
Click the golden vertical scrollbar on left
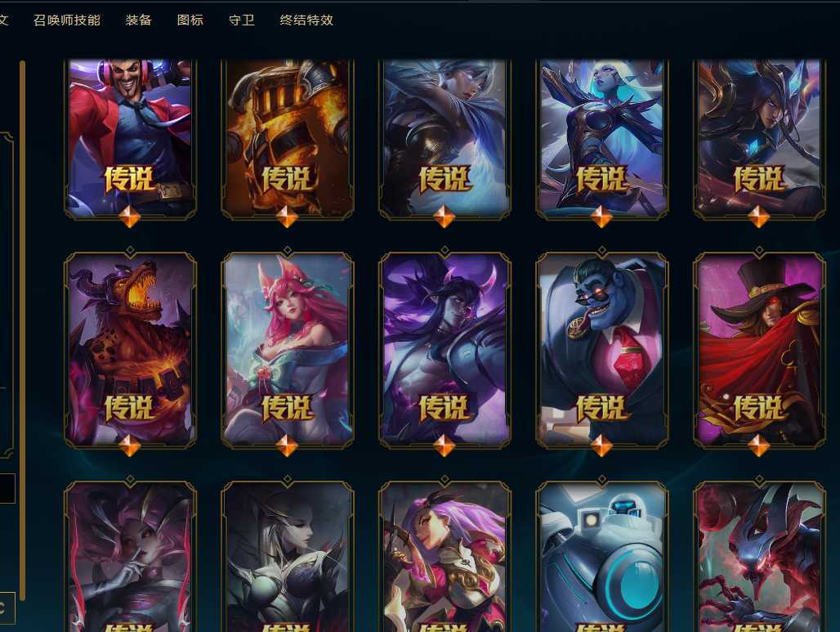pyautogui.click(x=23, y=330)
